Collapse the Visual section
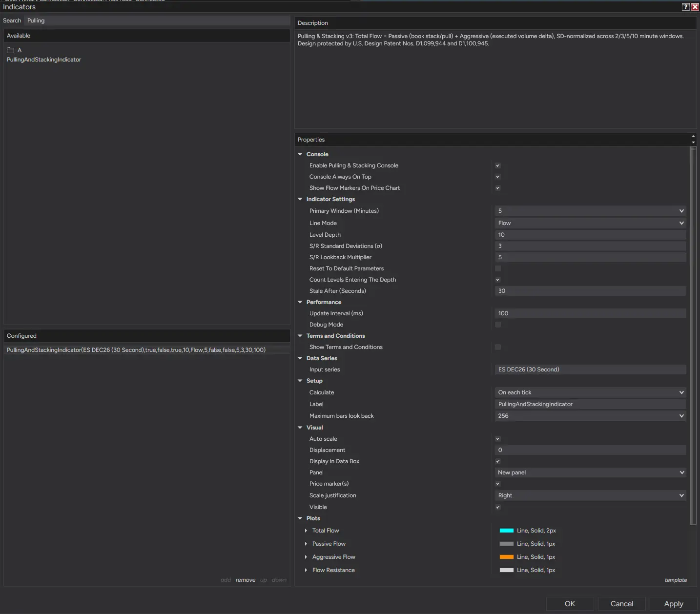700x614 pixels. 300,428
